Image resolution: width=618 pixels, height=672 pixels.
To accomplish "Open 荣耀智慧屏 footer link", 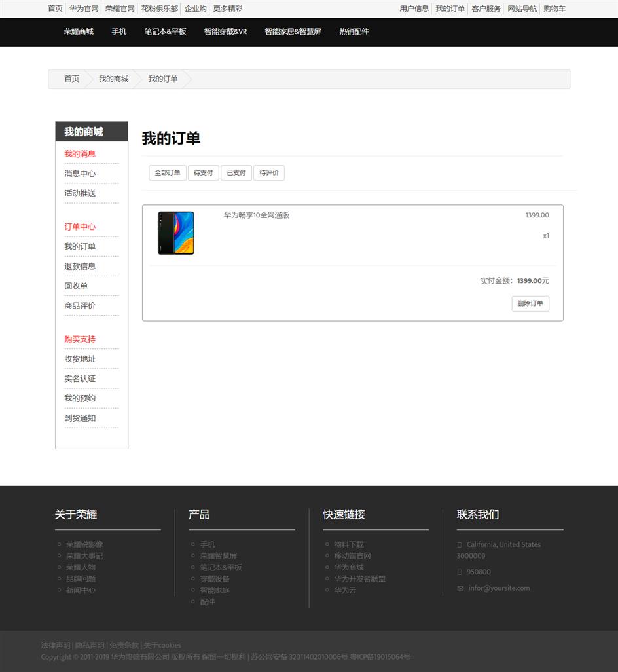I will point(219,556).
